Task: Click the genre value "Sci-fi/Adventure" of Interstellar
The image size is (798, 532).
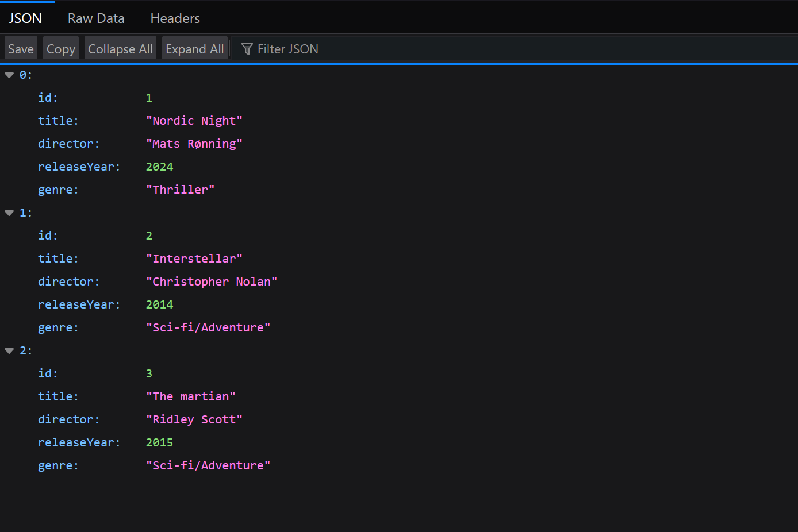Action: tap(208, 327)
